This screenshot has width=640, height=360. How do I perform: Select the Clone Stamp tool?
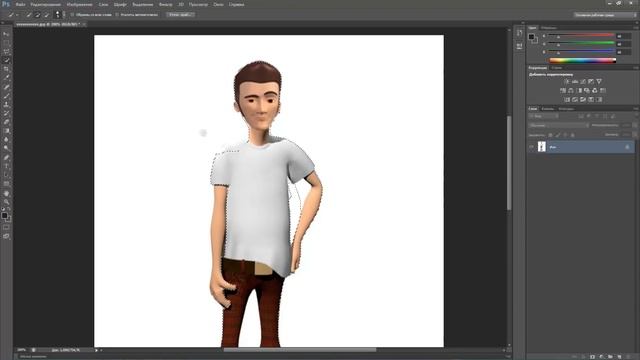6,104
